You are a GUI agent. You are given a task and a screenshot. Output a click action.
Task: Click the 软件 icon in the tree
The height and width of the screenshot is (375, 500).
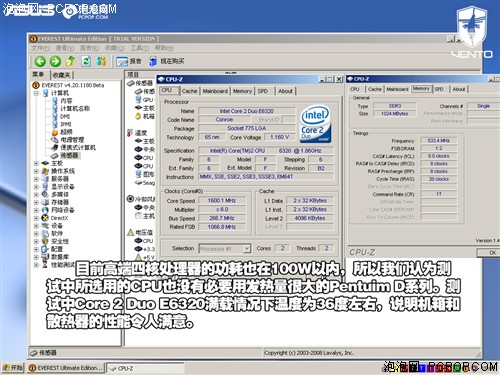point(45,233)
